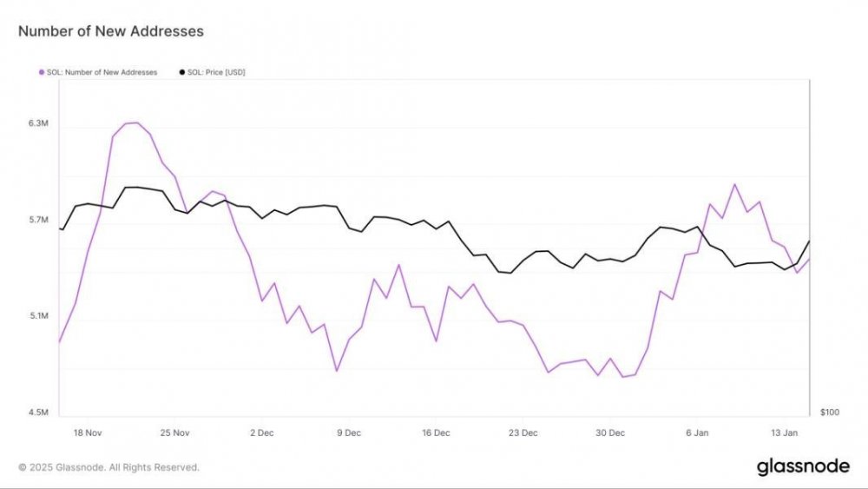This screenshot has height=489, width=868.
Task: Click the purple legend dot for New Addresses
Action: point(41,72)
